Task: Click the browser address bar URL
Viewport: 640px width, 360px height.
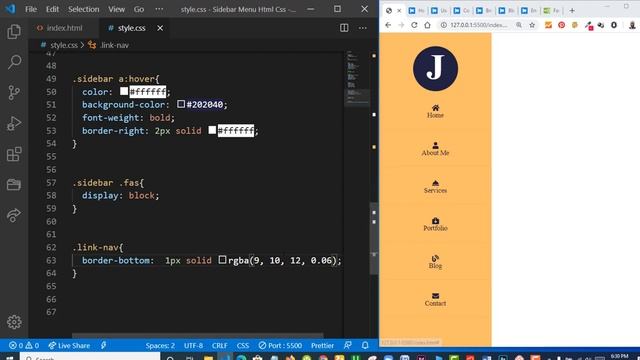Action: tap(479, 25)
